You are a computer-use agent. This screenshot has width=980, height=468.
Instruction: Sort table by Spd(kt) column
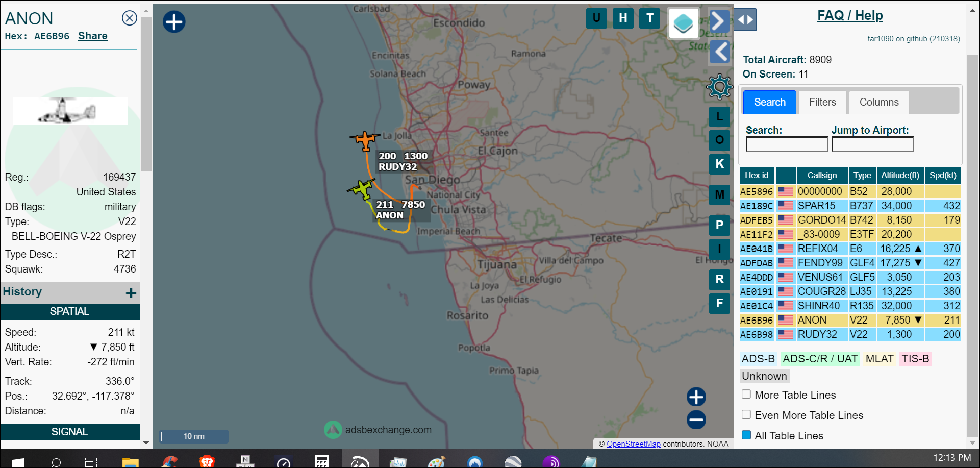pyautogui.click(x=943, y=175)
